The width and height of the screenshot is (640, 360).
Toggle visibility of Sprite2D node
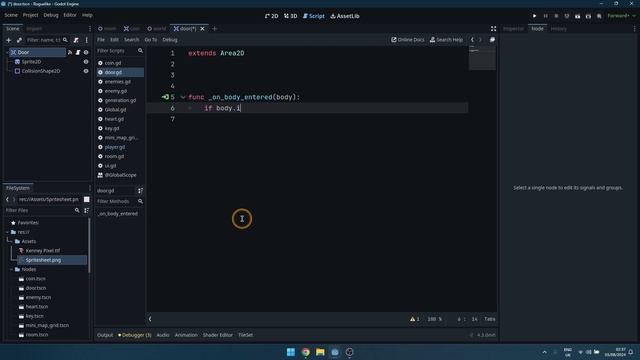[86, 62]
